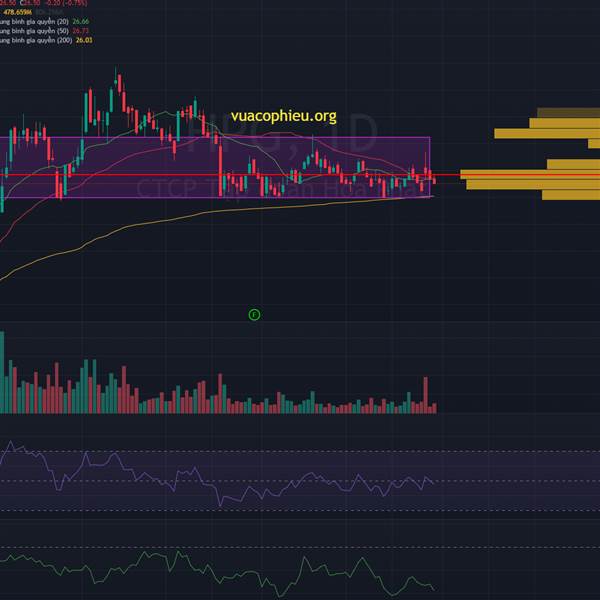The height and width of the screenshot is (600, 600).
Task: Click the green F fundamentals marker icon
Action: click(254, 315)
